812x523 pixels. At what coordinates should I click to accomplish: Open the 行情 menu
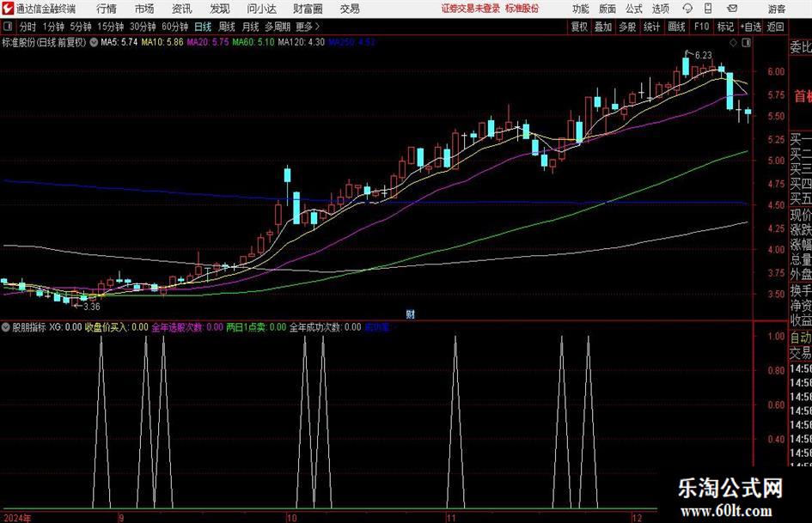click(107, 9)
